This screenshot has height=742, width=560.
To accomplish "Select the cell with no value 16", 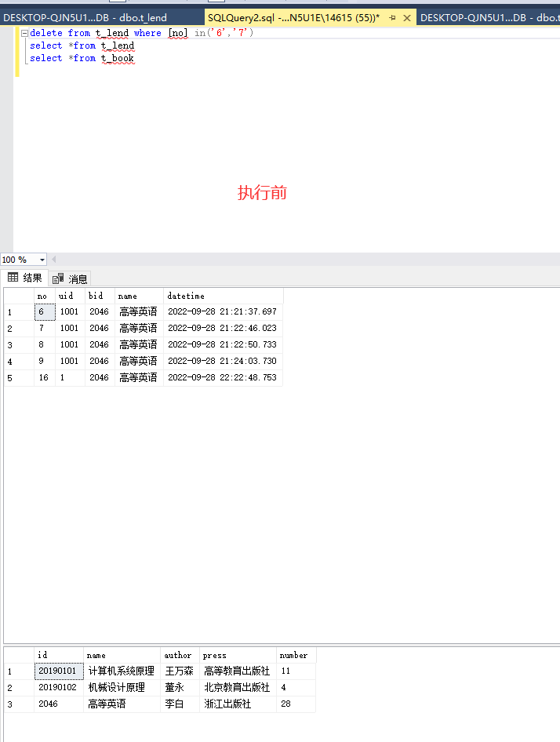I will click(45, 377).
